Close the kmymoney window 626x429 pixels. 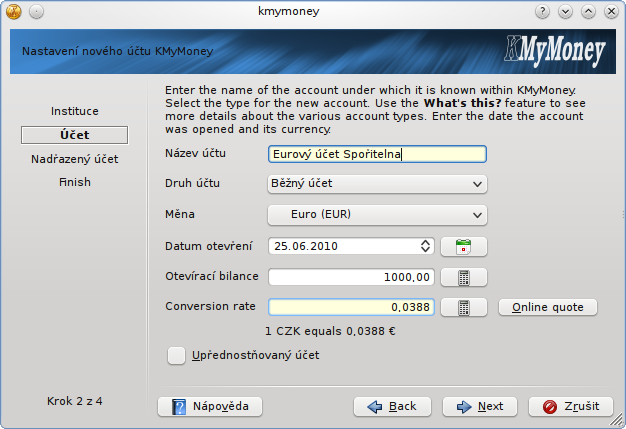[611, 12]
